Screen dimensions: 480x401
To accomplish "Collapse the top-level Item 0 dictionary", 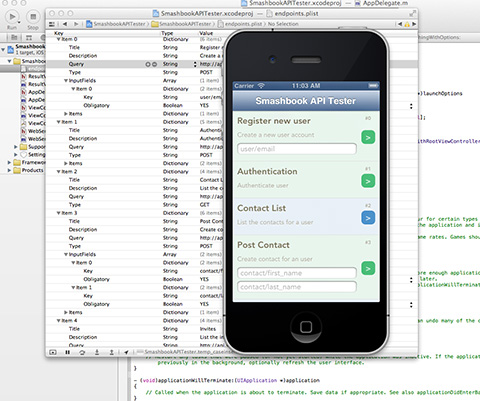I will [59, 39].
